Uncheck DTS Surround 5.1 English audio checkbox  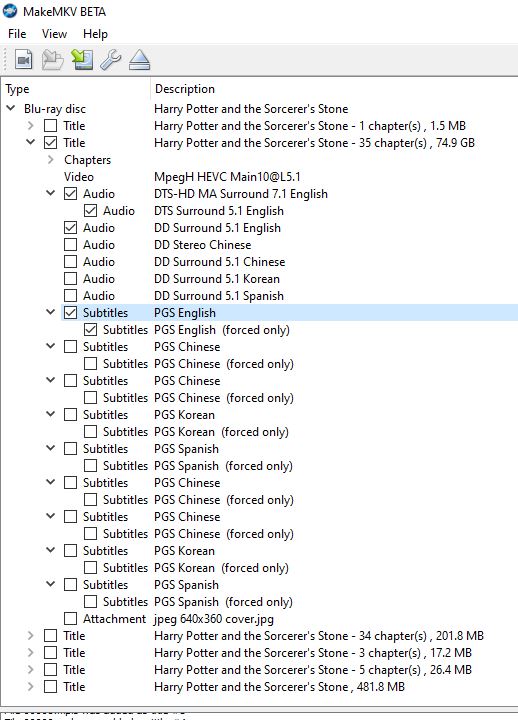point(90,211)
